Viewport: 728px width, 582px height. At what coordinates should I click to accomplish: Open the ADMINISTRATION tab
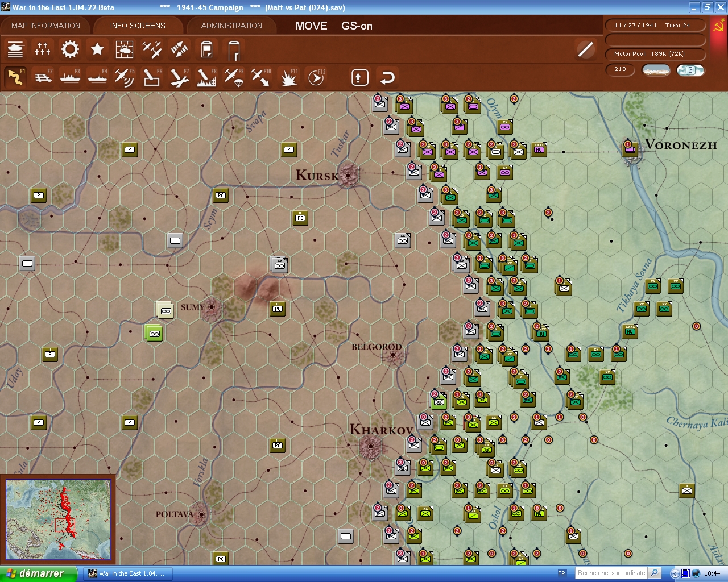[231, 26]
